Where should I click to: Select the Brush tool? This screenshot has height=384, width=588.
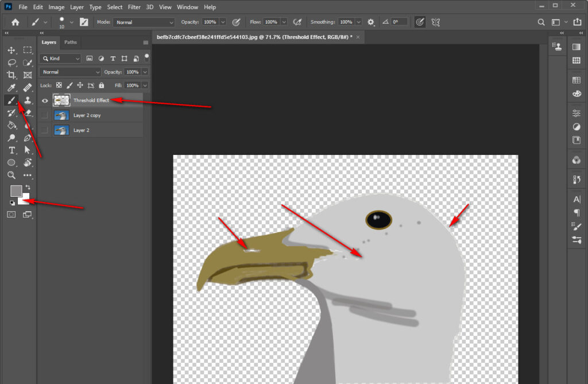pyautogui.click(x=11, y=100)
